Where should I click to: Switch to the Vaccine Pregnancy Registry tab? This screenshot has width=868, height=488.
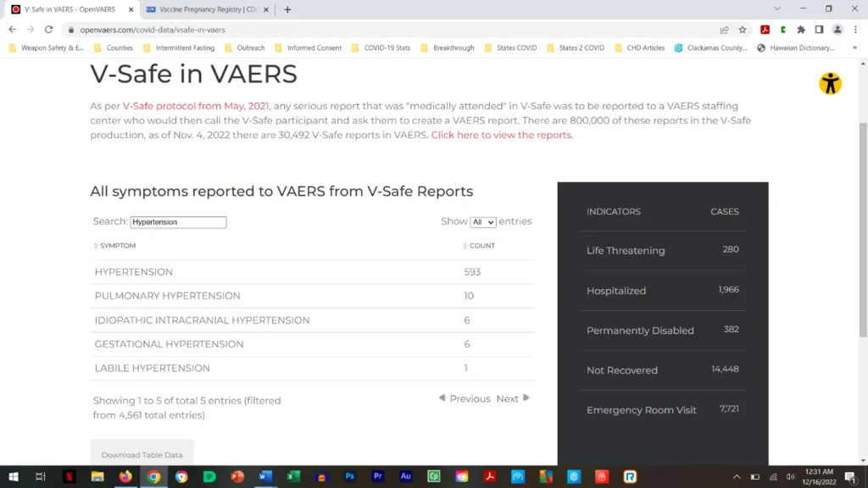pyautogui.click(x=208, y=9)
